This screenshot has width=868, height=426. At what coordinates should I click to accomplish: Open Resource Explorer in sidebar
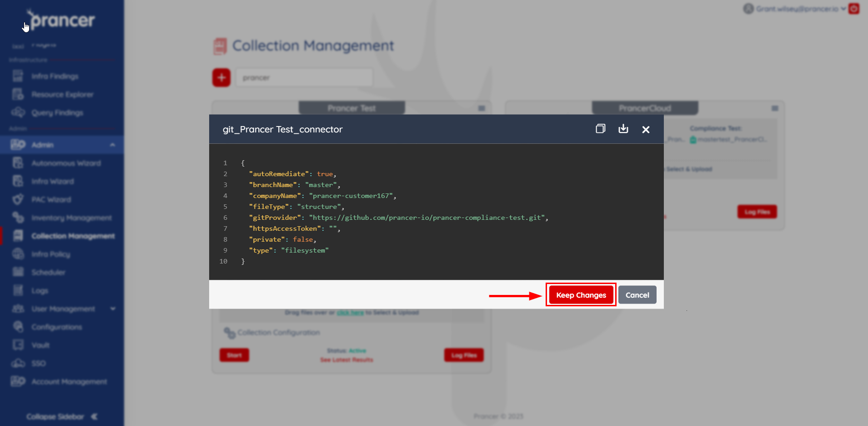coord(62,95)
